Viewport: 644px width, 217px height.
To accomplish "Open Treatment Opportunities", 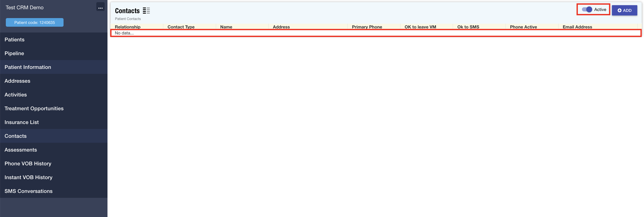I will [34, 108].
